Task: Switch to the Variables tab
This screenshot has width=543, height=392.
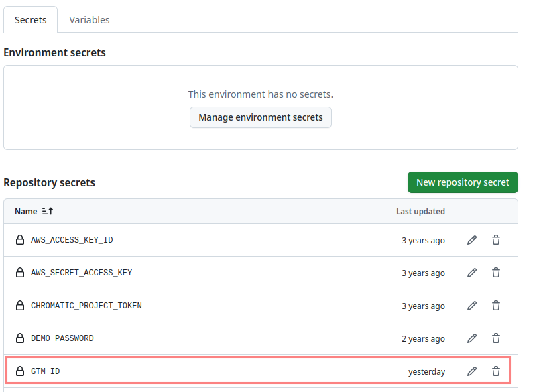Action: 89,19
